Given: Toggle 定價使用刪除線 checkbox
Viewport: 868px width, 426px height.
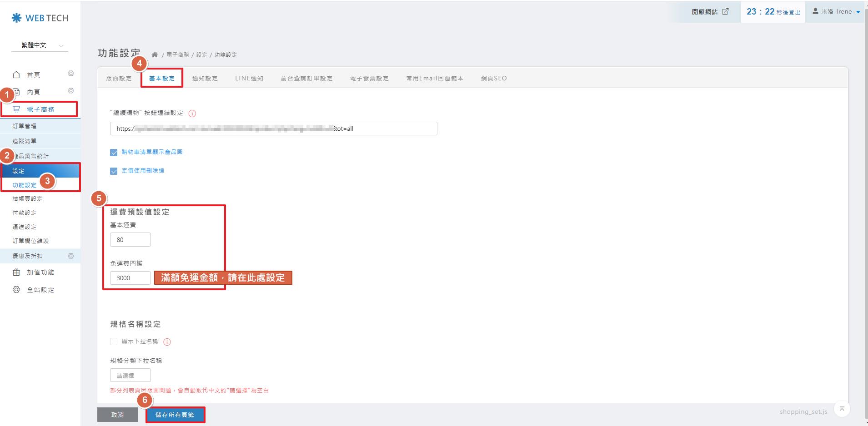Looking at the screenshot, I should tap(114, 171).
